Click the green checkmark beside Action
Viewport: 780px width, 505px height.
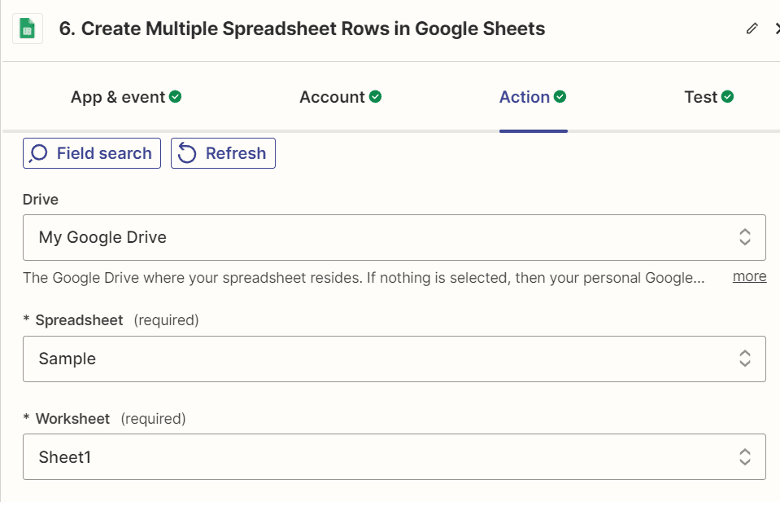point(560,97)
